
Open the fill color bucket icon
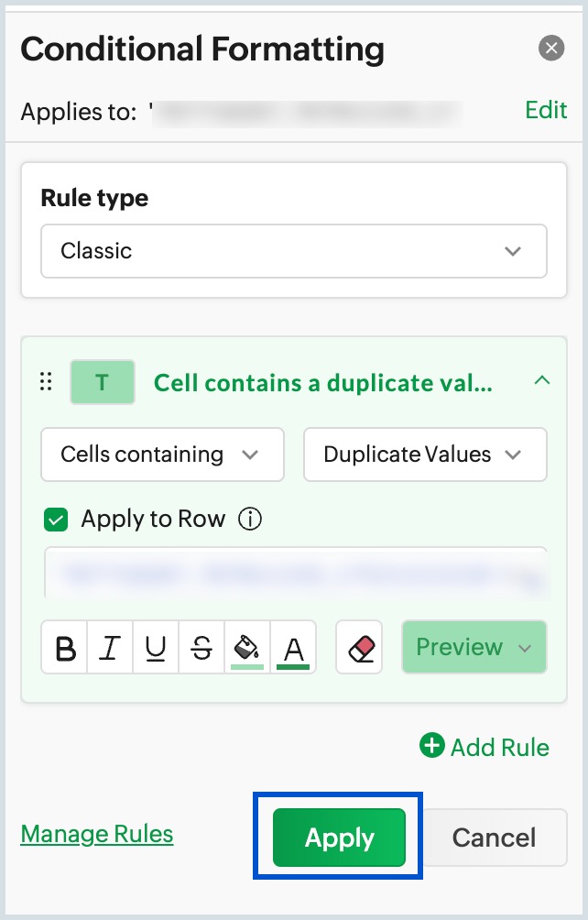[247, 648]
